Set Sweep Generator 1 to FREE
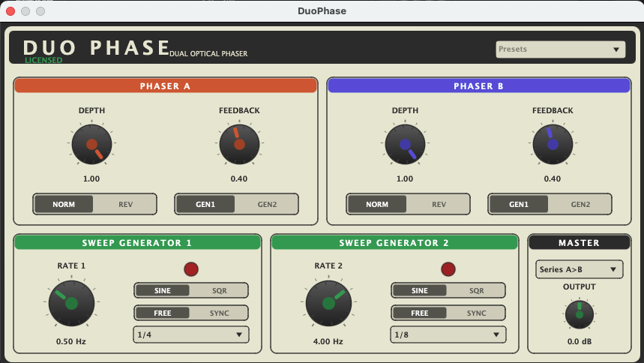The width and height of the screenshot is (644, 363). click(x=163, y=313)
